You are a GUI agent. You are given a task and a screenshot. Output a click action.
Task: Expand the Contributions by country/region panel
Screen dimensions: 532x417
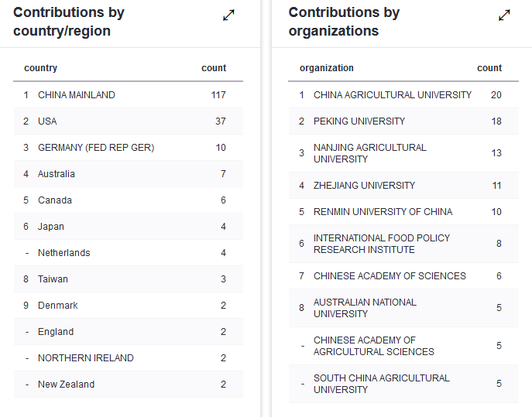pyautogui.click(x=228, y=15)
